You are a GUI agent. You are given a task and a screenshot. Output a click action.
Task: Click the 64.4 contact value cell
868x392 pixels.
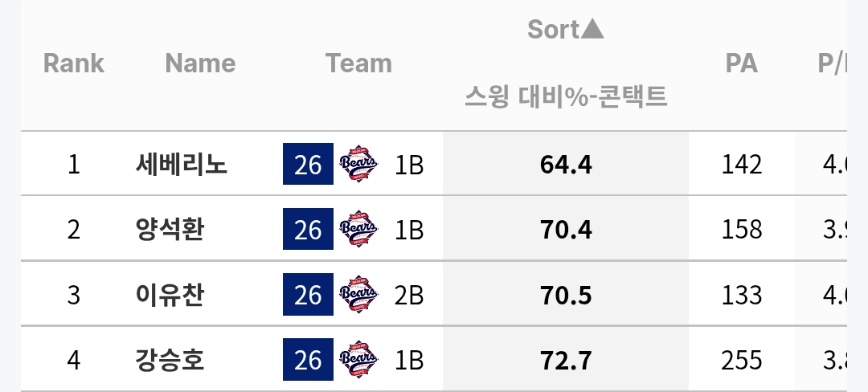click(x=566, y=164)
